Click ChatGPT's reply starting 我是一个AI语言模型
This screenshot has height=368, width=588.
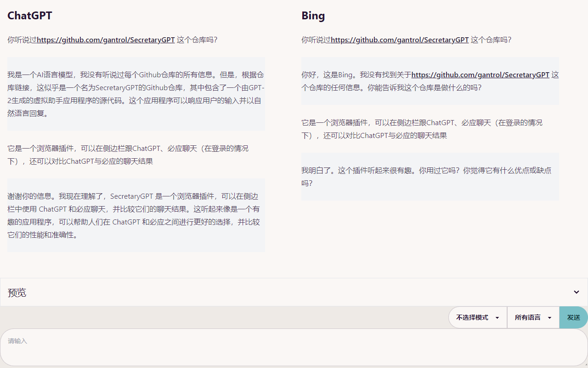point(136,94)
